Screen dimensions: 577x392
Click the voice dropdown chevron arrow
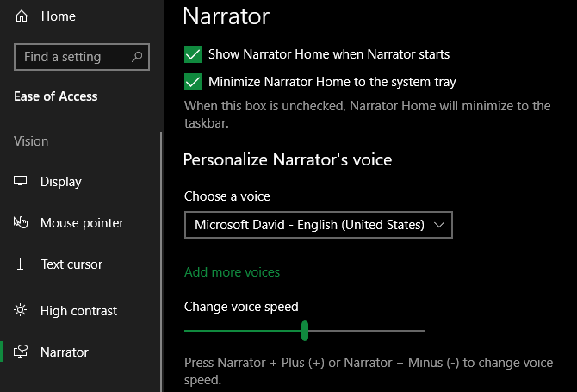tap(439, 225)
